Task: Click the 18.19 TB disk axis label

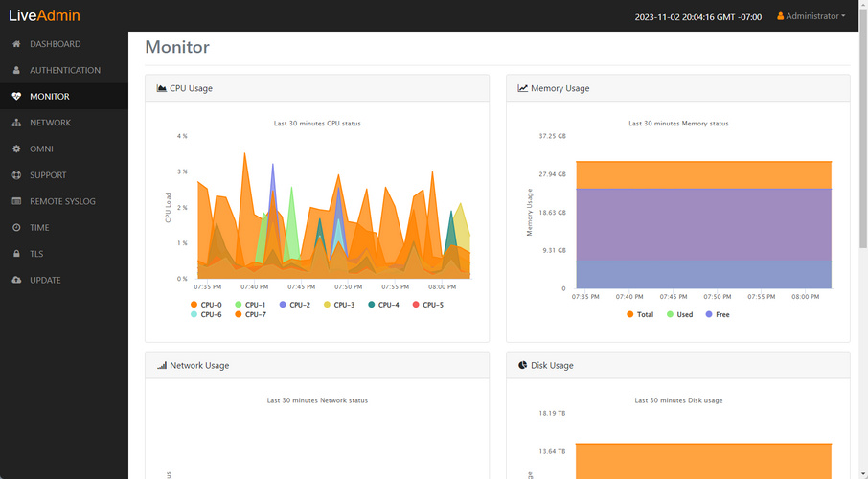Action: 553,413
